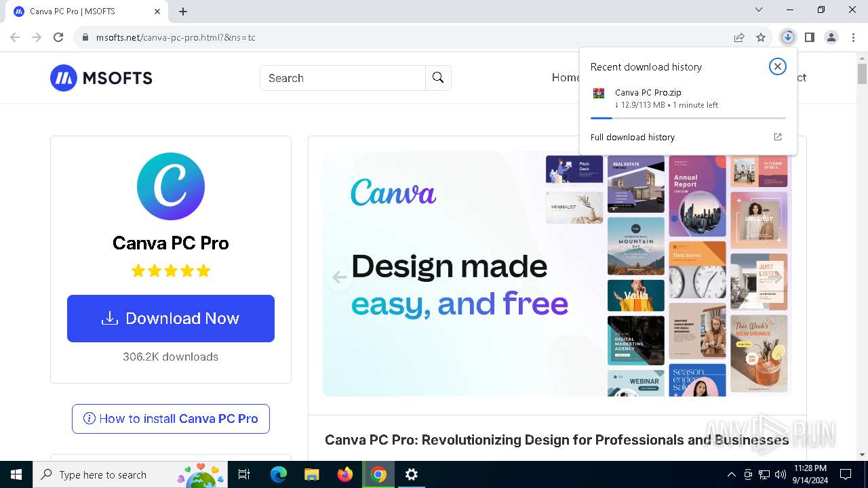Open the notification center
The width and height of the screenshot is (868, 488).
(x=846, y=474)
